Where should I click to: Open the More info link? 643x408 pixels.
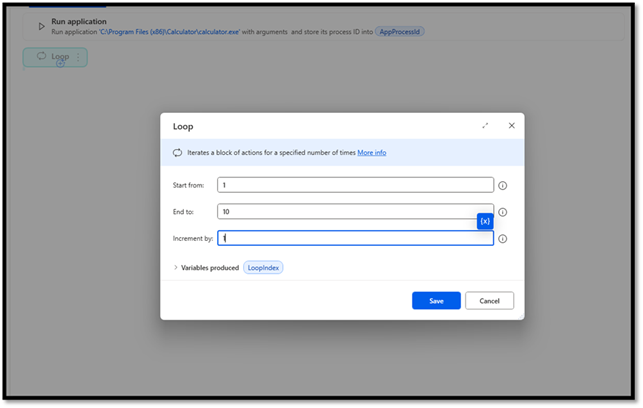[x=372, y=152]
